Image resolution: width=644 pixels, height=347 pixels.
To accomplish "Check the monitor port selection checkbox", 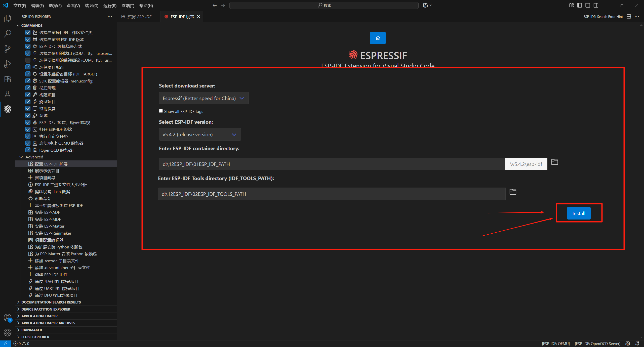I will [28, 60].
